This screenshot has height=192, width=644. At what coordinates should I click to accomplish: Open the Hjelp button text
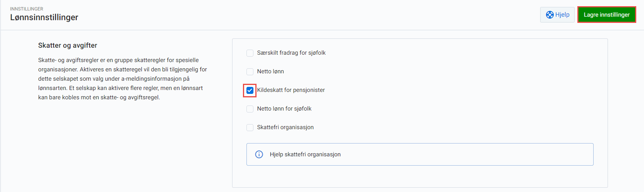[x=562, y=15]
